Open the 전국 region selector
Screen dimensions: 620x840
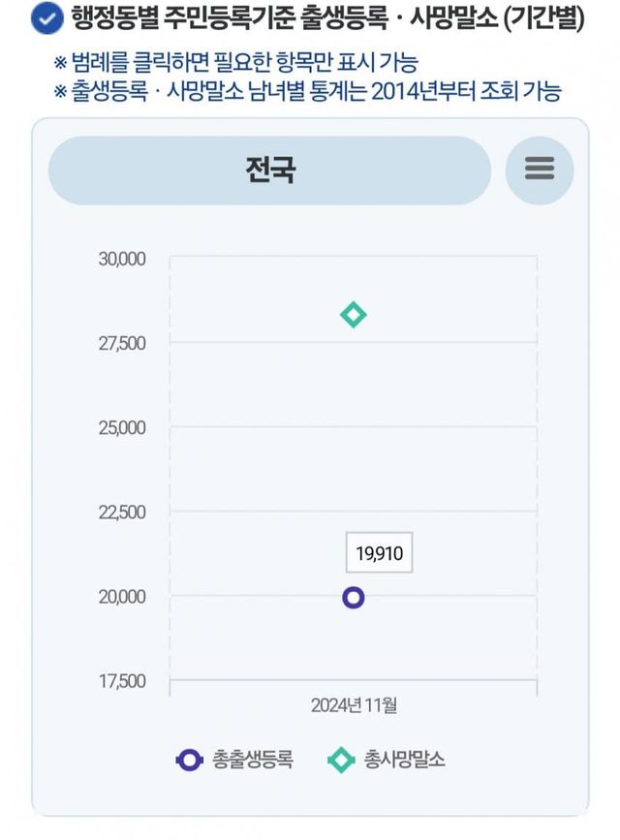point(270,171)
